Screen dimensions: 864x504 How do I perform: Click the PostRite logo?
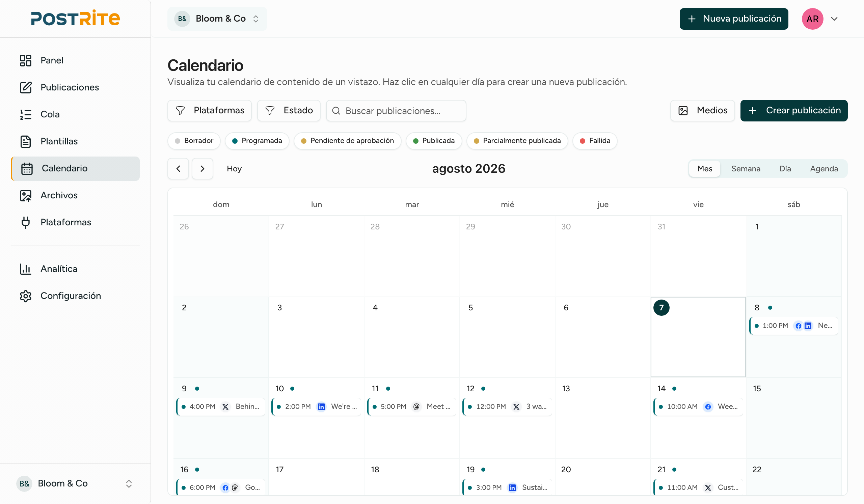[75, 18]
